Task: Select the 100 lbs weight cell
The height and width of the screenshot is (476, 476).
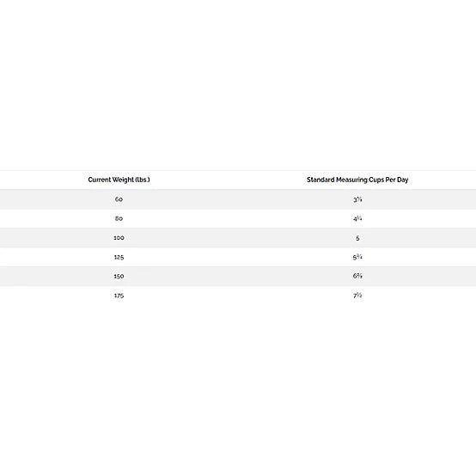Action: point(119,238)
